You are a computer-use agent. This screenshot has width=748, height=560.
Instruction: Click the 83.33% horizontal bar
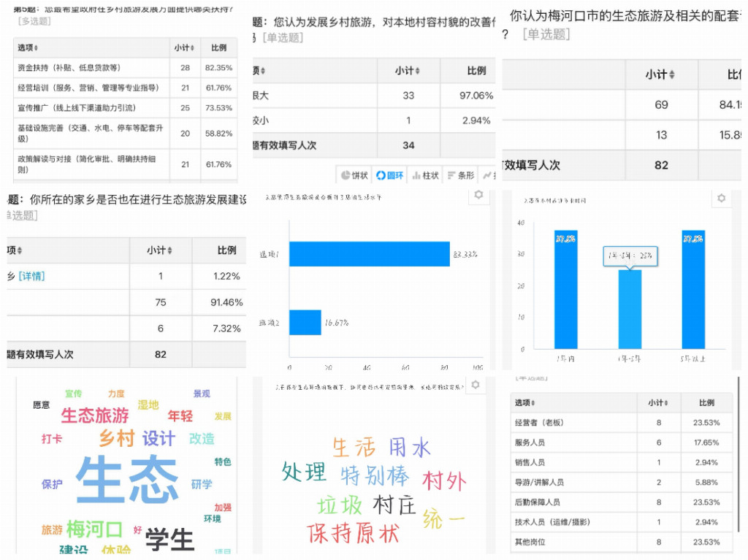coord(369,254)
